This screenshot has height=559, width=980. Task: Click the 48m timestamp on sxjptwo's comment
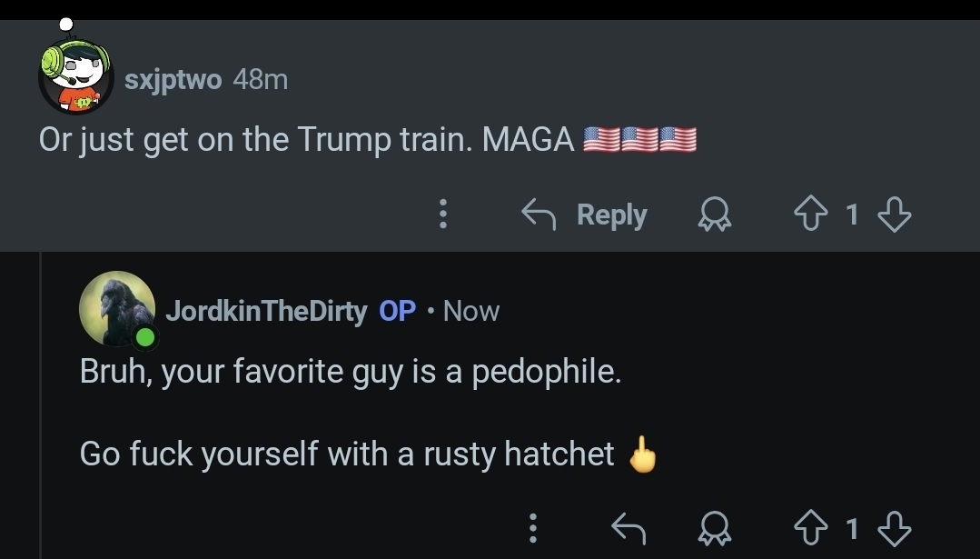261,80
